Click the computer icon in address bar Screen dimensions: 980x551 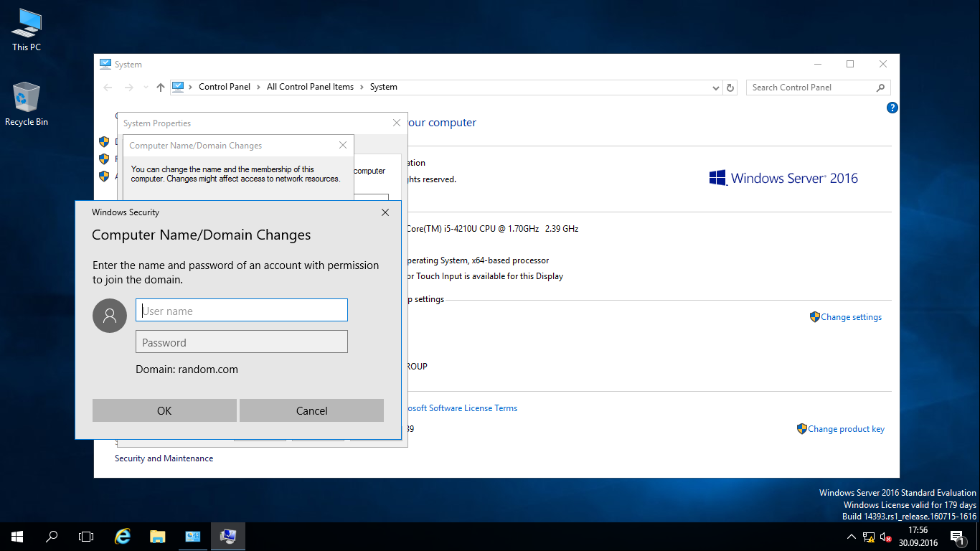tap(178, 87)
